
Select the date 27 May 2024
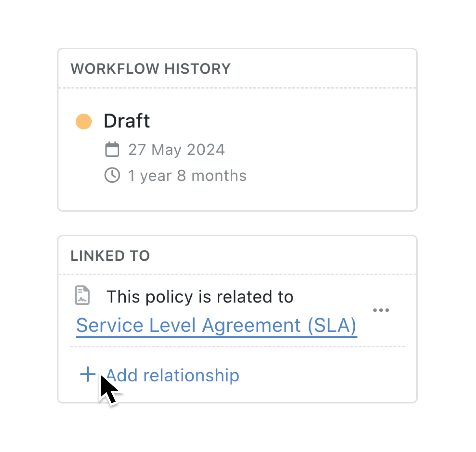[x=176, y=150]
